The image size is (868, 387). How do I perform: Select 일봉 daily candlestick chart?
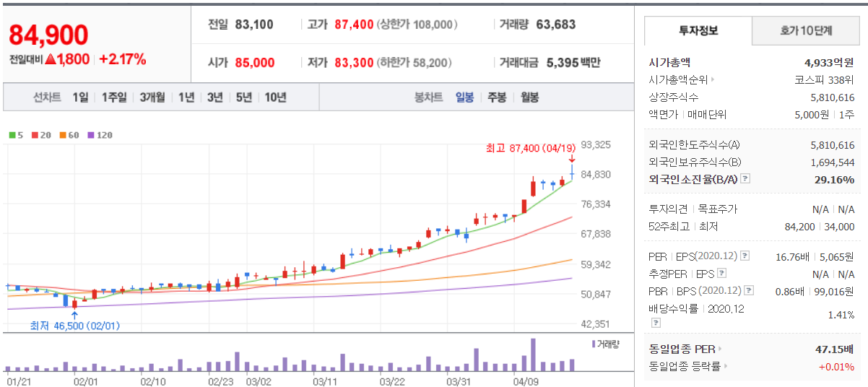[464, 97]
